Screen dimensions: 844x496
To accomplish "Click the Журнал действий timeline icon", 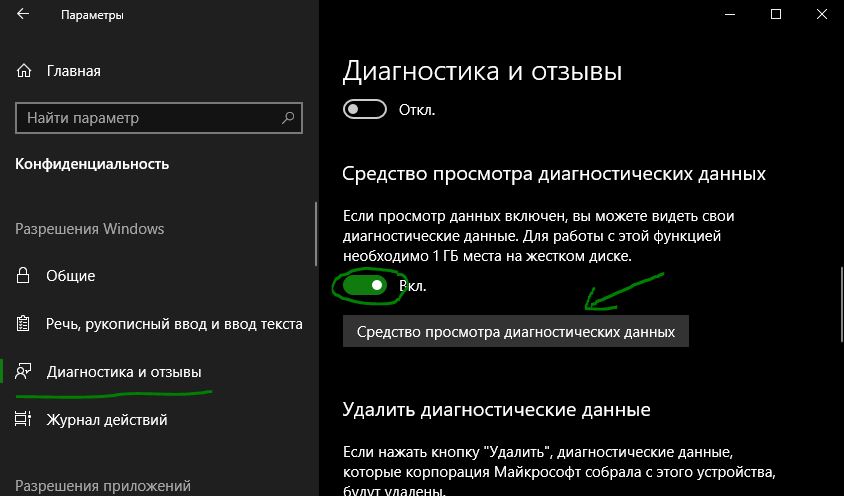I will 23,419.
